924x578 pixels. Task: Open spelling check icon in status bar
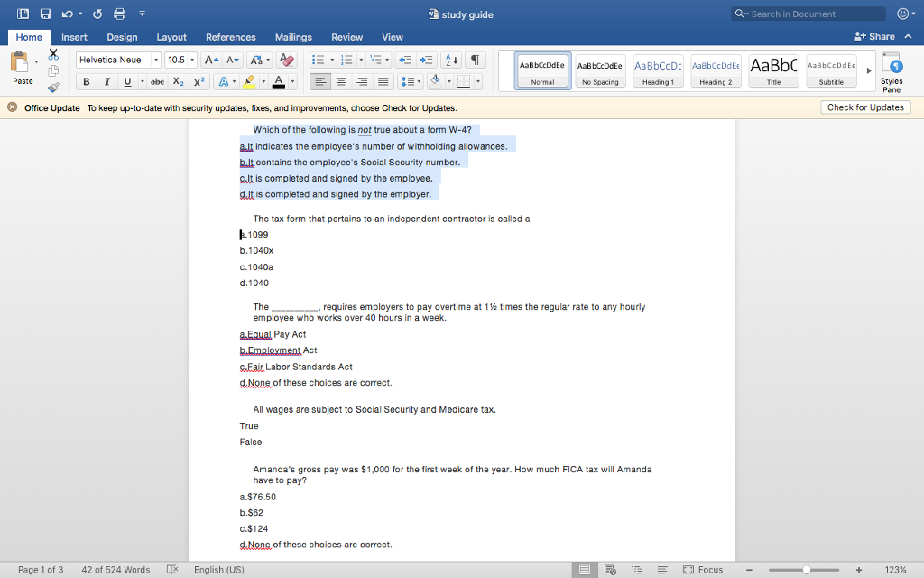point(172,570)
